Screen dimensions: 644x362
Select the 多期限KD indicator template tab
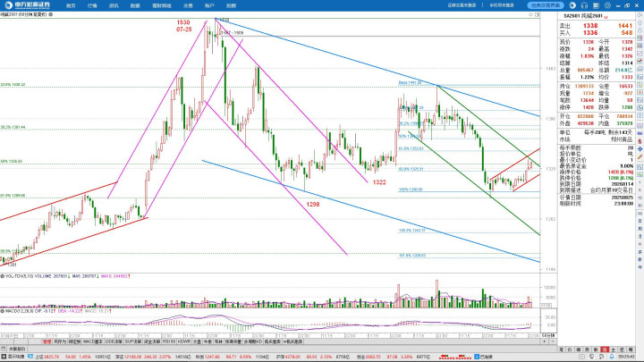(x=253, y=341)
